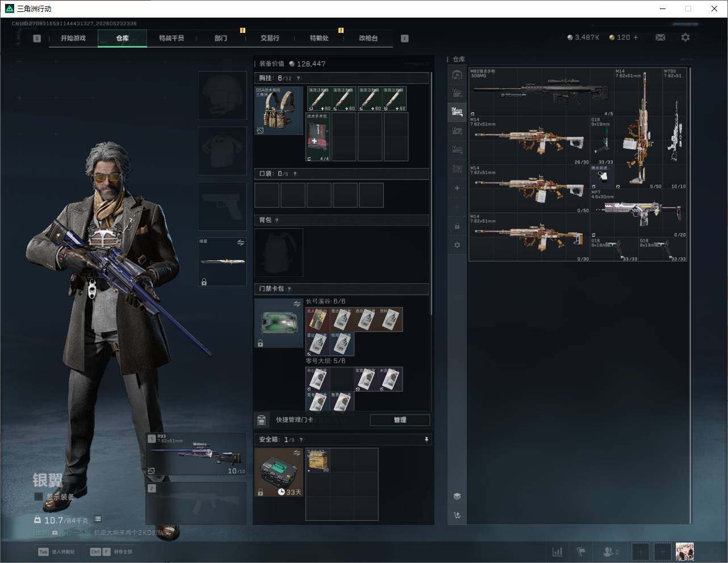Screen dimensions: 728x563
Task: Click the 长弓溪谷 keycard group label
Action: [325, 301]
